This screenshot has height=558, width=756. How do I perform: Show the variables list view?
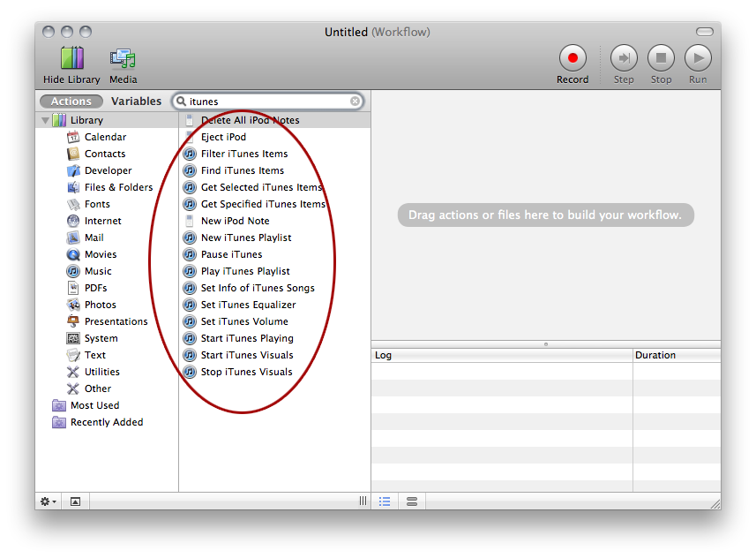(x=412, y=501)
